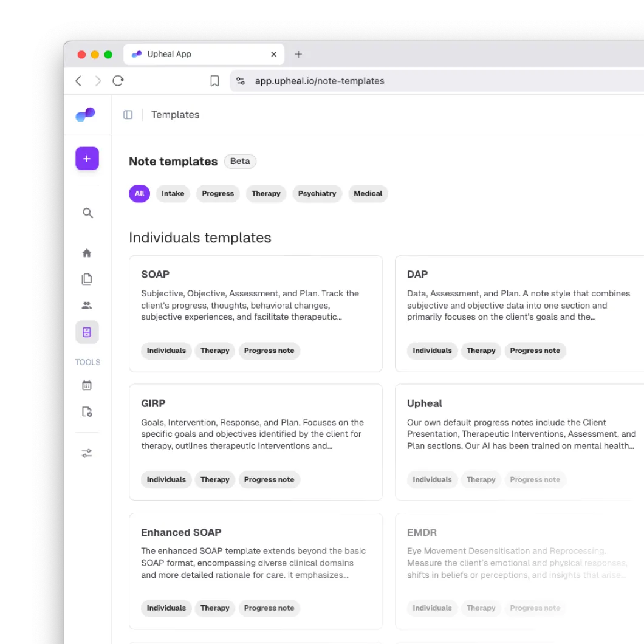The image size is (644, 644).
Task: Open the GIRP template card
Action: click(x=256, y=442)
